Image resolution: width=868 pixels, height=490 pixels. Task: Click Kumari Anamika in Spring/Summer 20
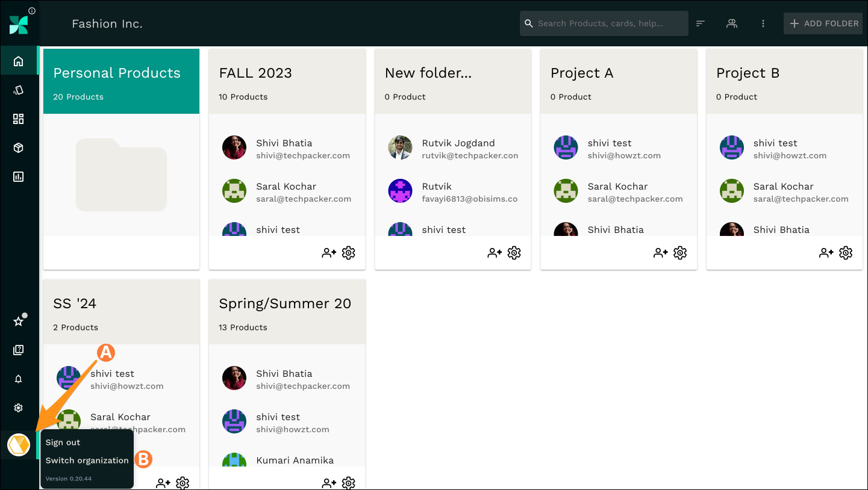tap(295, 461)
